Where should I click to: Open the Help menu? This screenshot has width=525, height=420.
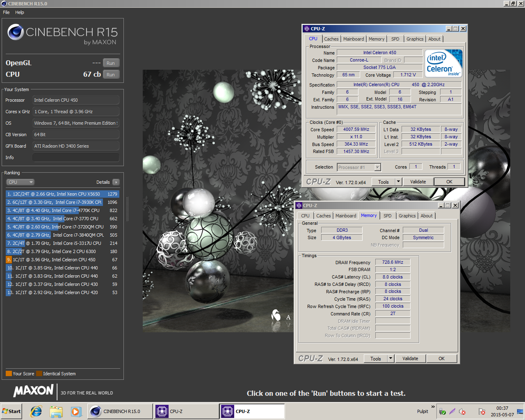click(x=20, y=12)
